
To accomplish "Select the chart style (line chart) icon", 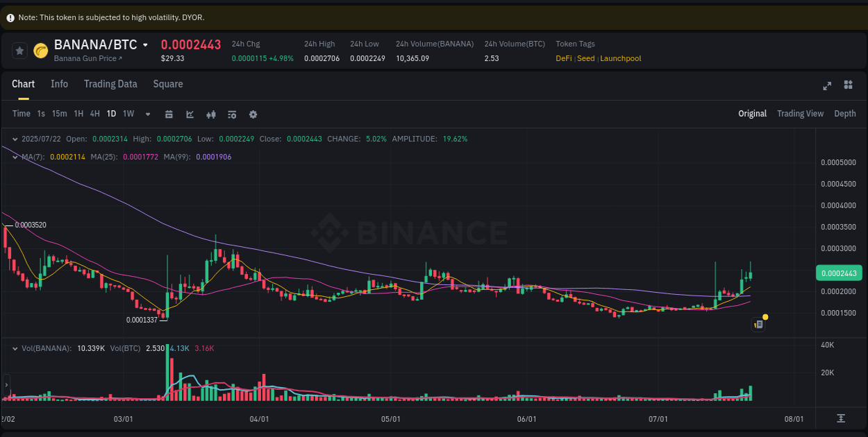I will click(x=190, y=114).
